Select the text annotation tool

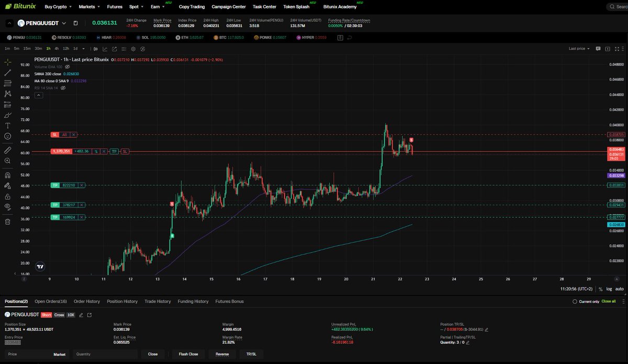8,126
